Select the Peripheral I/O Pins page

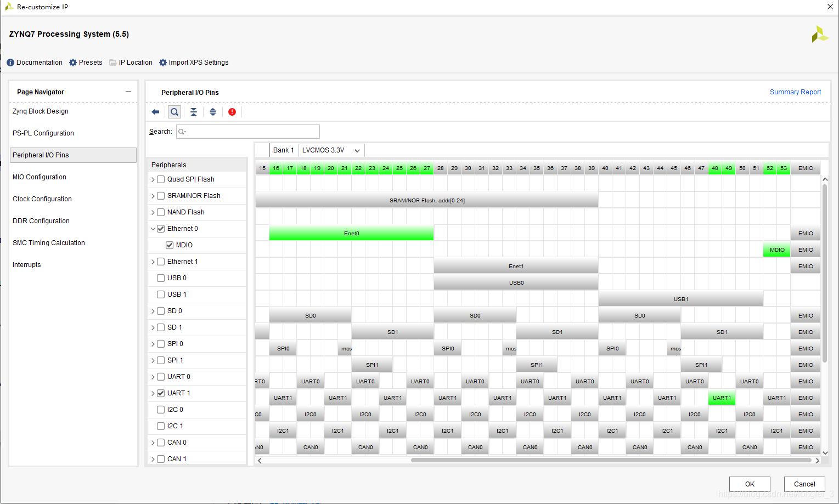tap(73, 155)
